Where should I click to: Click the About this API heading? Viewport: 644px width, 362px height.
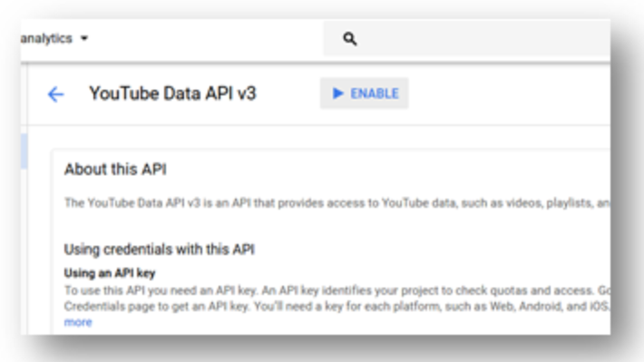tap(115, 170)
